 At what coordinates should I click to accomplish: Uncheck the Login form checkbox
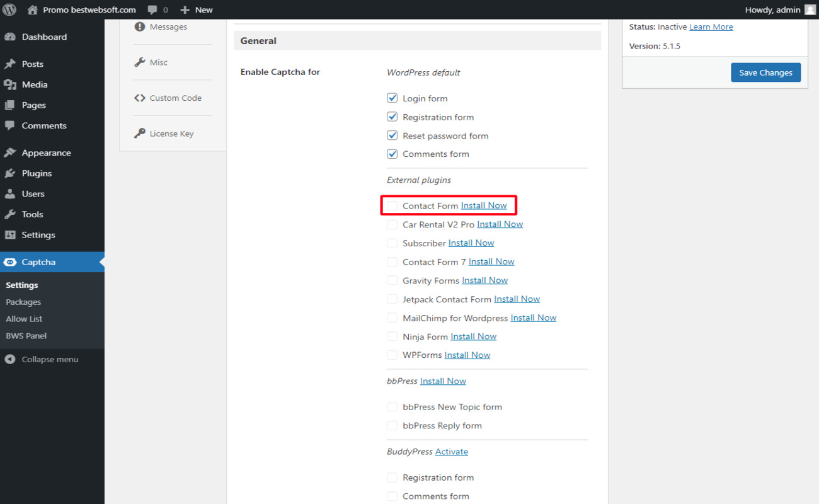pyautogui.click(x=392, y=98)
